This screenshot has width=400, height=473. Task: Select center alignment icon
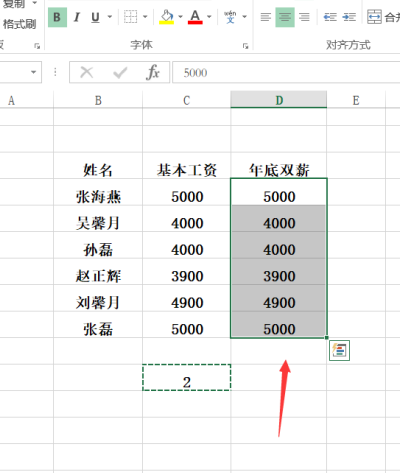285,17
